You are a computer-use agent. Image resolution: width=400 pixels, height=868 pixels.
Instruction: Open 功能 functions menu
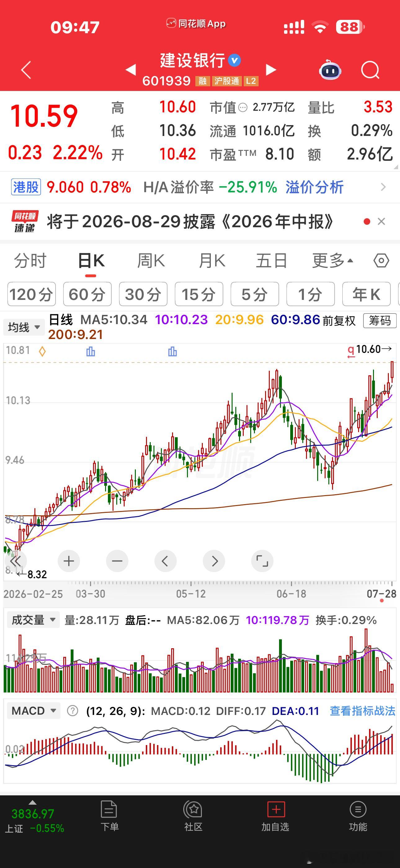[x=358, y=816]
